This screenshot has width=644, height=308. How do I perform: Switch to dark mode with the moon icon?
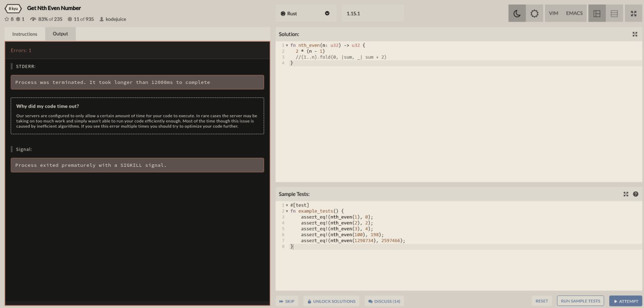pos(517,14)
